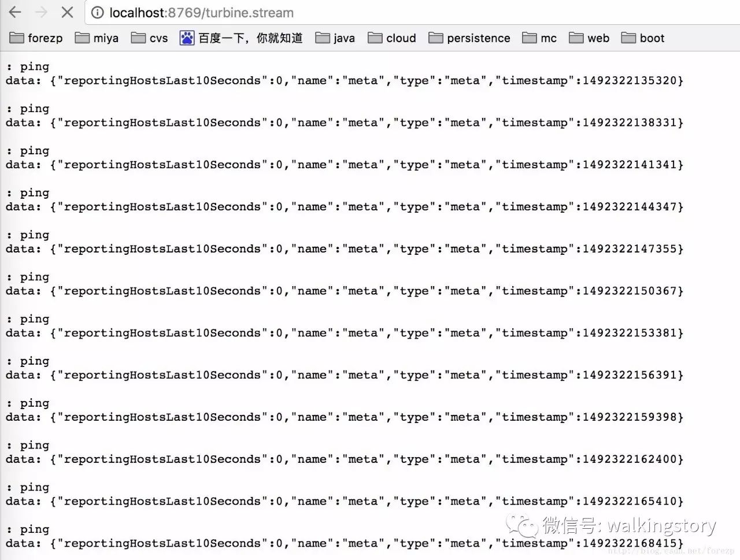Click the ': ping' line above timestamp 1492322168415
This screenshot has height=560, width=740.
coord(28,530)
